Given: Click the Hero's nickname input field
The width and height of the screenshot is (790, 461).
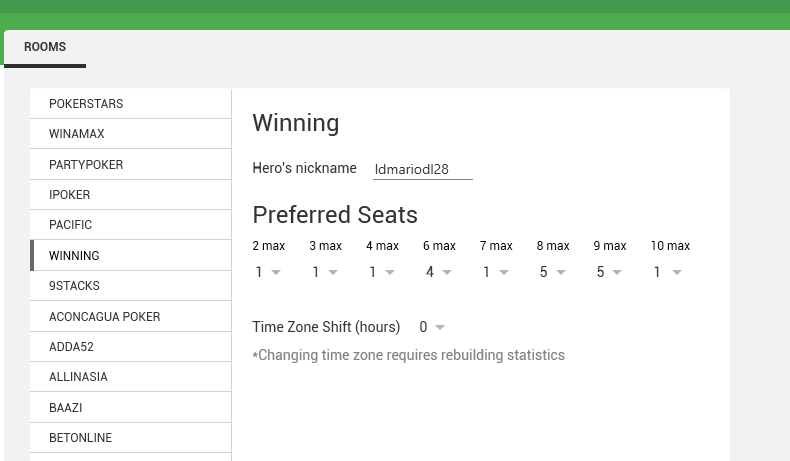Looking at the screenshot, I should pyautogui.click(x=422, y=169).
